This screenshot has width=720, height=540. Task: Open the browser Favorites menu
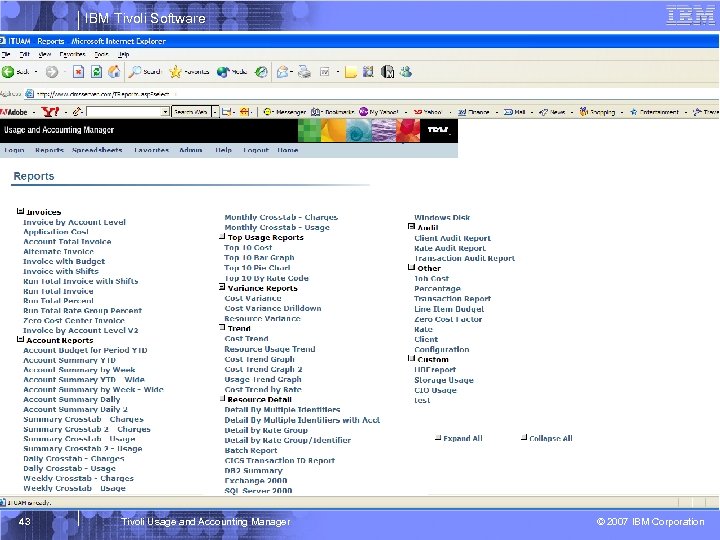coord(73,54)
